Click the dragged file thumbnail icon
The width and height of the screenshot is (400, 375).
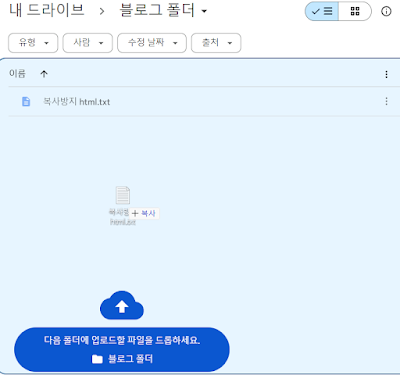tap(123, 195)
